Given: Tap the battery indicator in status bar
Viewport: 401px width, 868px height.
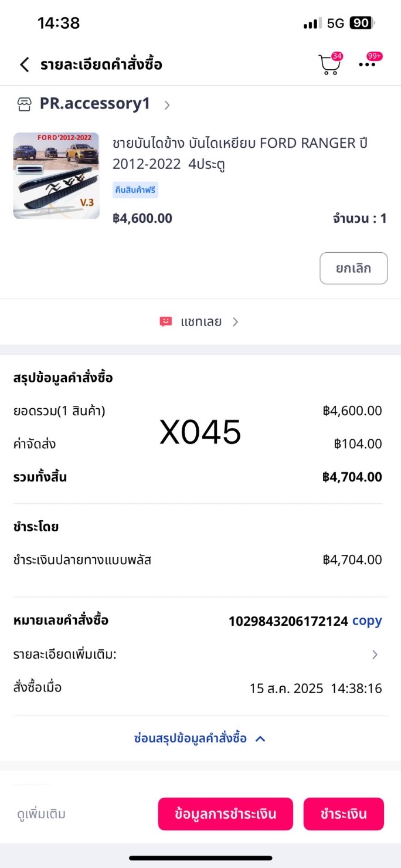Looking at the screenshot, I should (x=361, y=23).
